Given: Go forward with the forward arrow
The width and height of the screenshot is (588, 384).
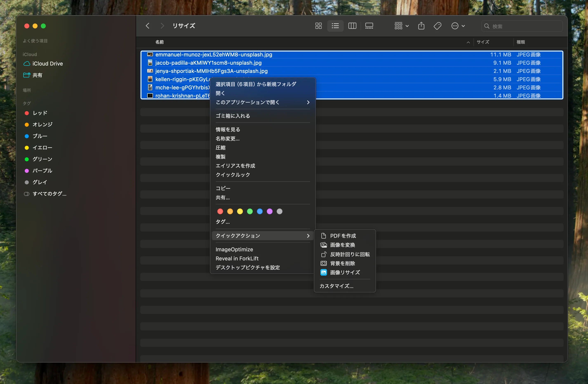Looking at the screenshot, I should point(162,26).
